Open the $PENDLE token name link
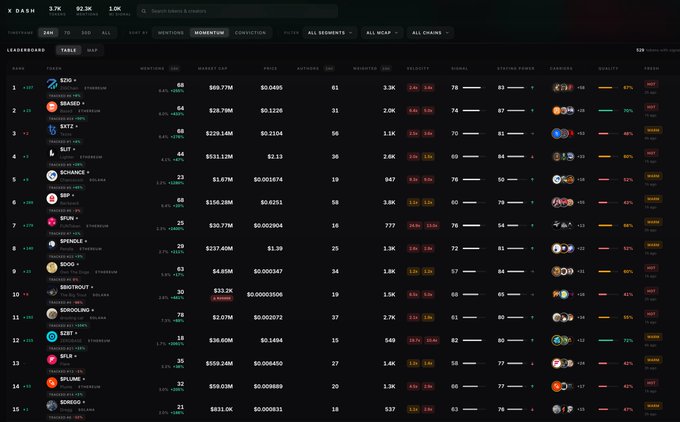The width and height of the screenshot is (680, 422). 72,242
